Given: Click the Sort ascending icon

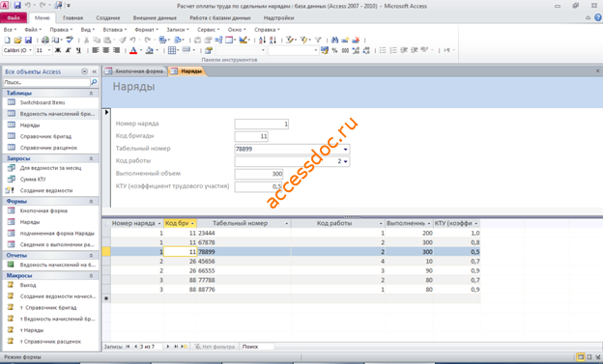Looking at the screenshot, I should (262, 40).
